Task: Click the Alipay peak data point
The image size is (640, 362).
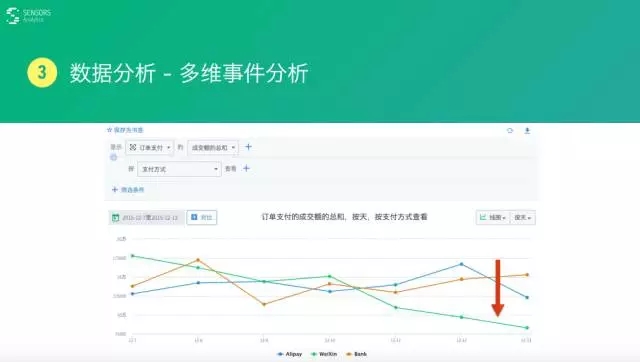Action: tap(462, 264)
